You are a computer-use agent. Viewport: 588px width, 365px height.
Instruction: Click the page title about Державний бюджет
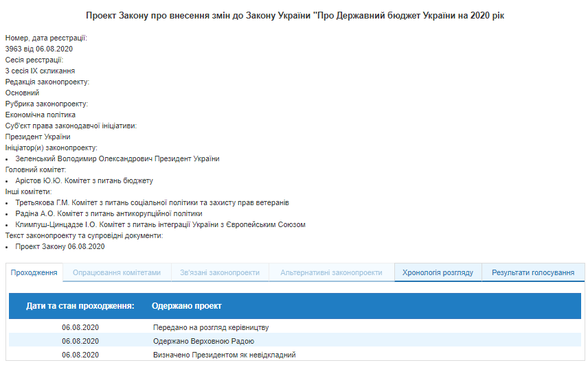click(x=295, y=15)
